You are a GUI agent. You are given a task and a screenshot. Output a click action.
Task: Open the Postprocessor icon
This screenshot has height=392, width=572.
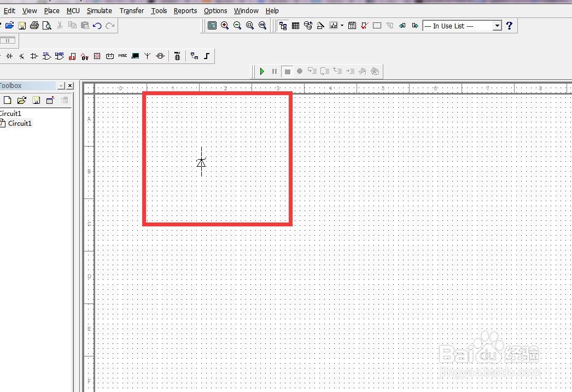coord(352,26)
